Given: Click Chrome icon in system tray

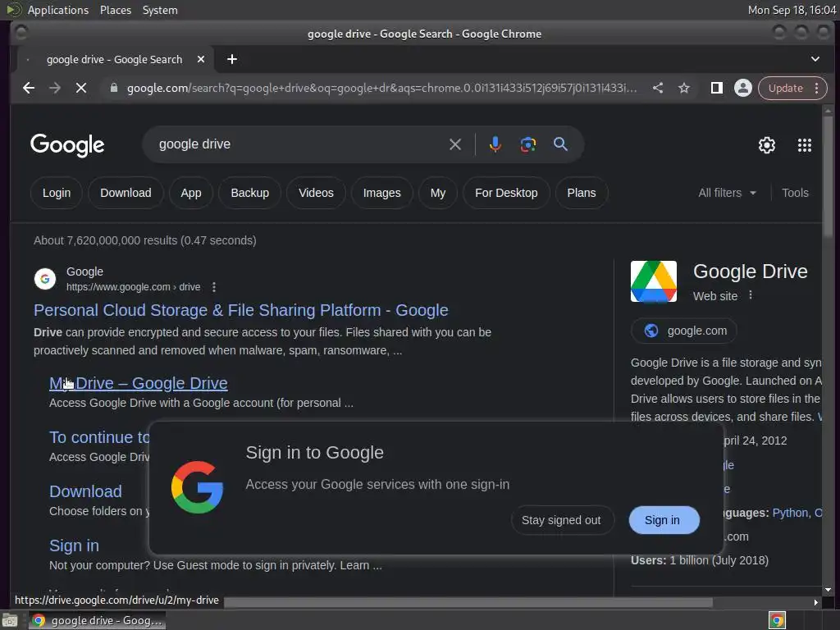Looking at the screenshot, I should click(x=777, y=620).
